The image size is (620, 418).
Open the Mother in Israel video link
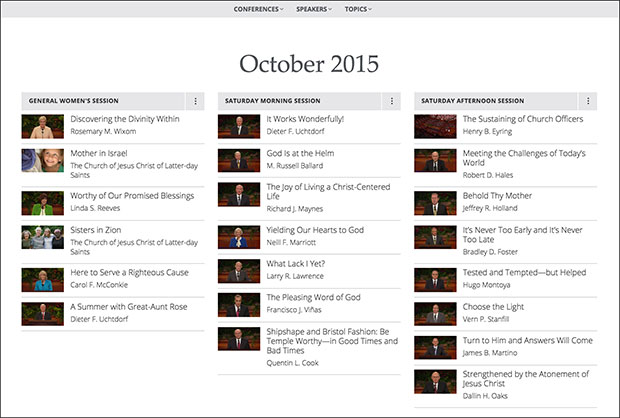(99, 153)
